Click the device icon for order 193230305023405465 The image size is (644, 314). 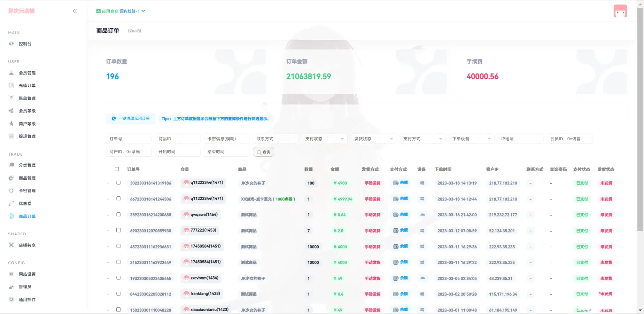pyautogui.click(x=422, y=278)
